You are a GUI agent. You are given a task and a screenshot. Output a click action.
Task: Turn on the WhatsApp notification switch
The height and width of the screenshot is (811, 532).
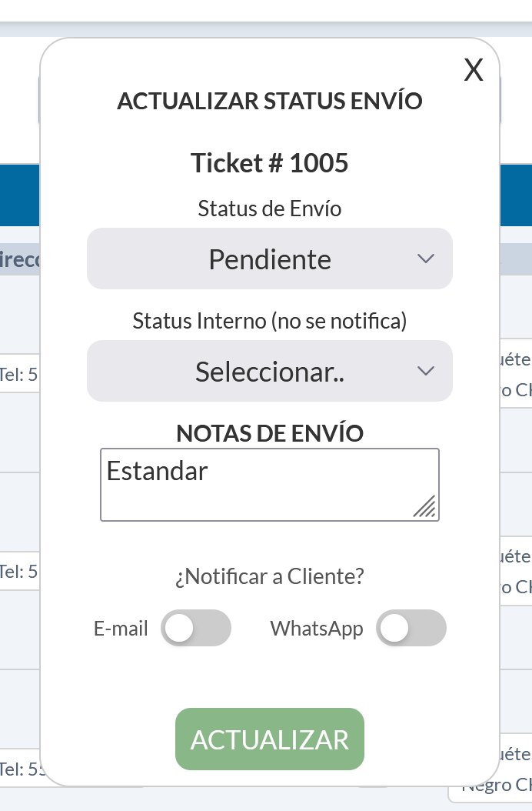click(x=411, y=628)
